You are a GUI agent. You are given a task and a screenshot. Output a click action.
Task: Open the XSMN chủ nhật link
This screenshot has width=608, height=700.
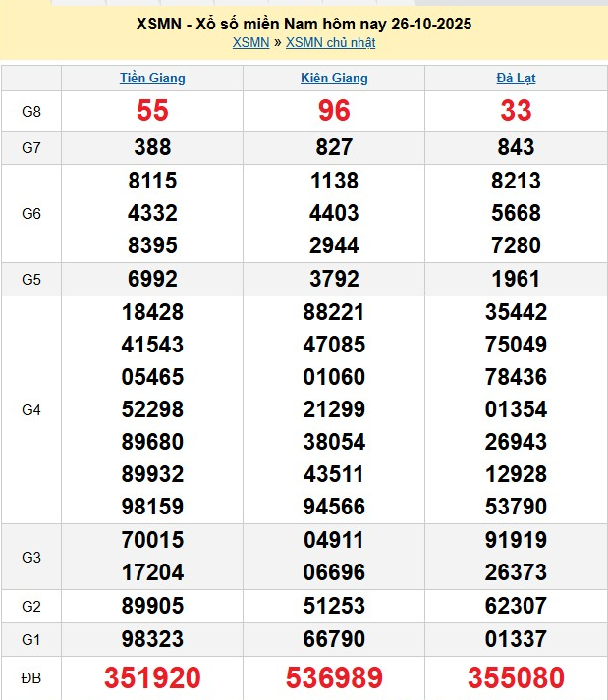pos(330,42)
